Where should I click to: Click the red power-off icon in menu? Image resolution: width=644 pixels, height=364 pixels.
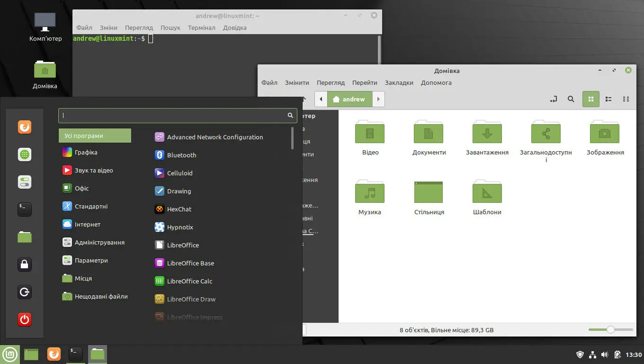[x=25, y=319]
